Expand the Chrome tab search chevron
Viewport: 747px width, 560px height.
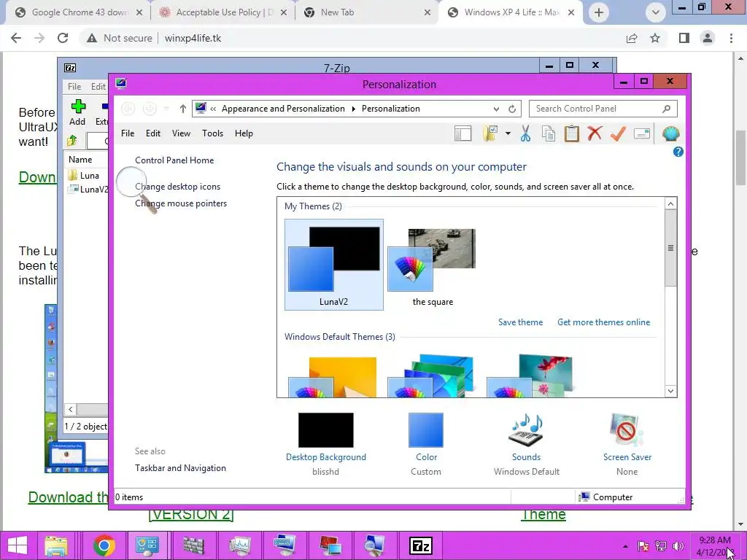point(656,12)
